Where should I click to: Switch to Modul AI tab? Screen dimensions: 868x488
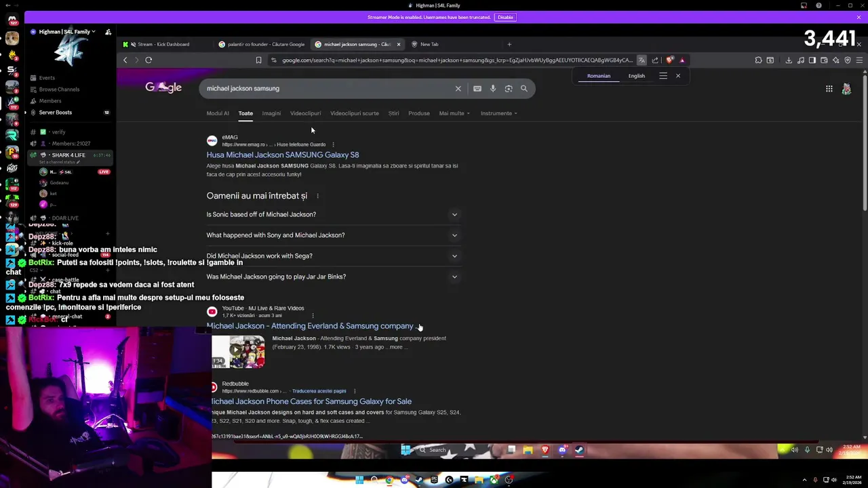click(218, 113)
